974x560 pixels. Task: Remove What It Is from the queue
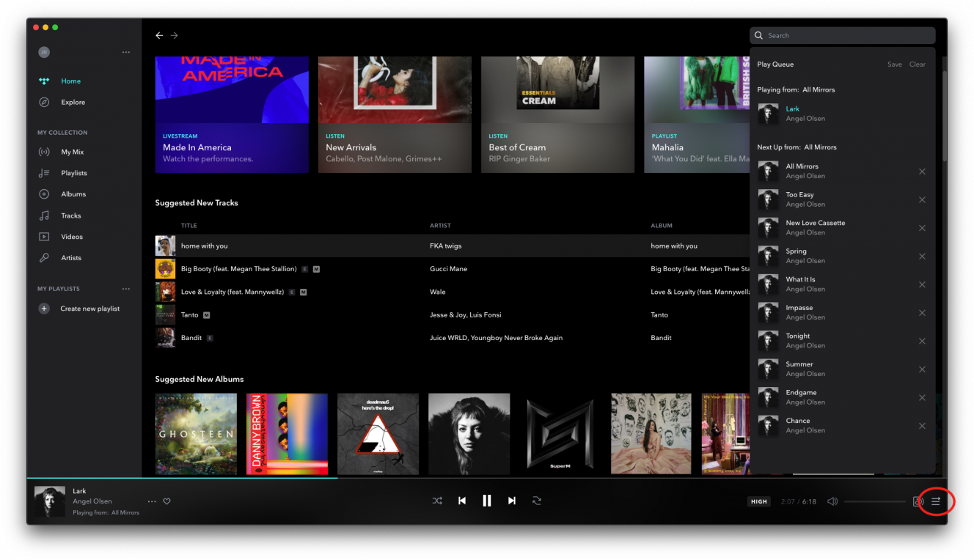pos(922,284)
